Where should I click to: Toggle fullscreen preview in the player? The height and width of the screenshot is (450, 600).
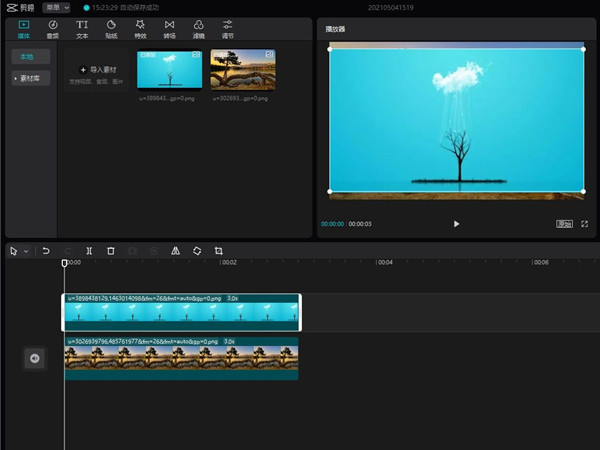coord(585,224)
